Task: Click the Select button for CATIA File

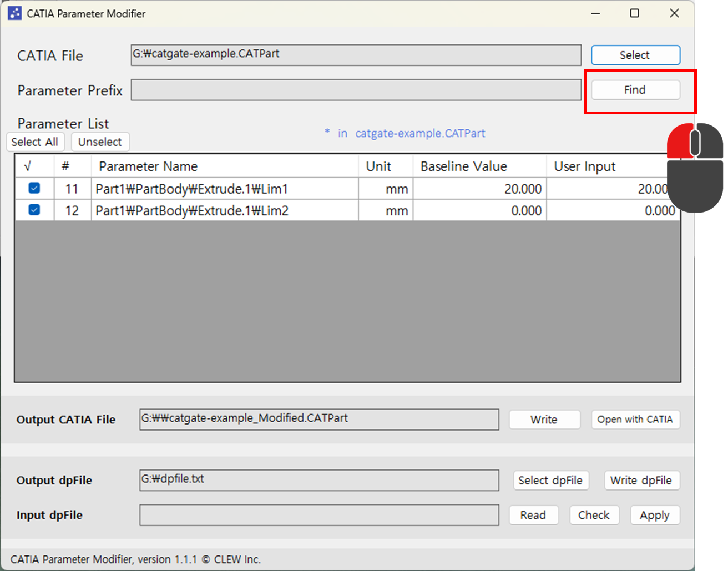Action: pyautogui.click(x=635, y=55)
